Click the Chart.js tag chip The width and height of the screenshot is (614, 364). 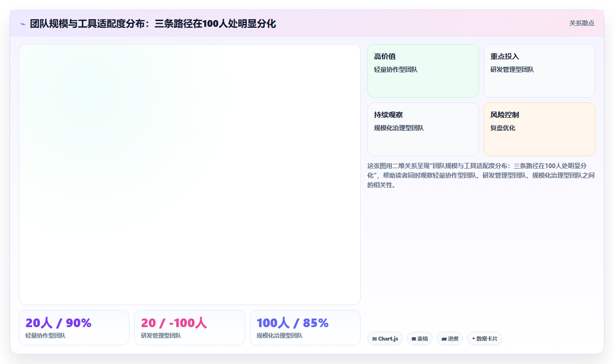pyautogui.click(x=385, y=339)
